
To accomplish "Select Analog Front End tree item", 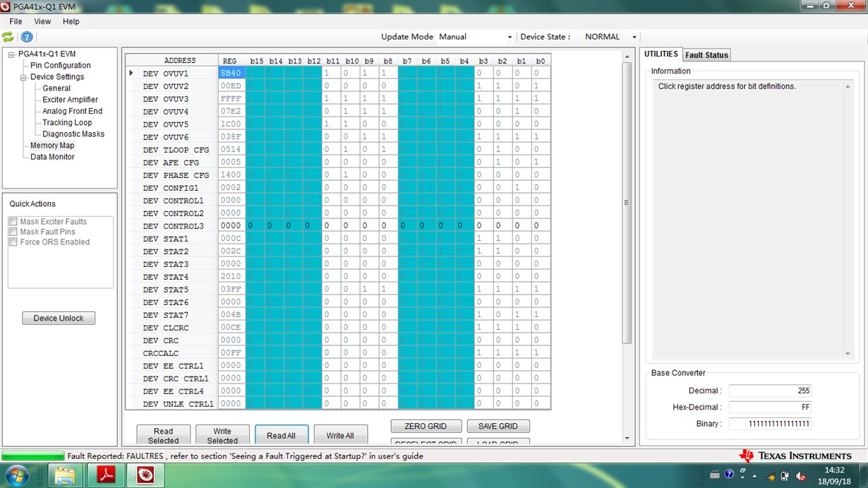I will 72,111.
